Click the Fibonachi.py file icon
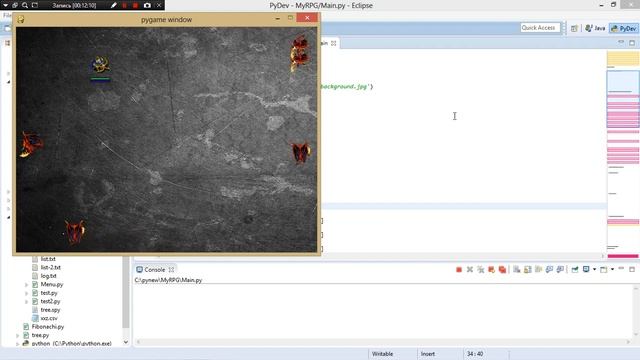The image size is (640, 360). (x=26, y=327)
